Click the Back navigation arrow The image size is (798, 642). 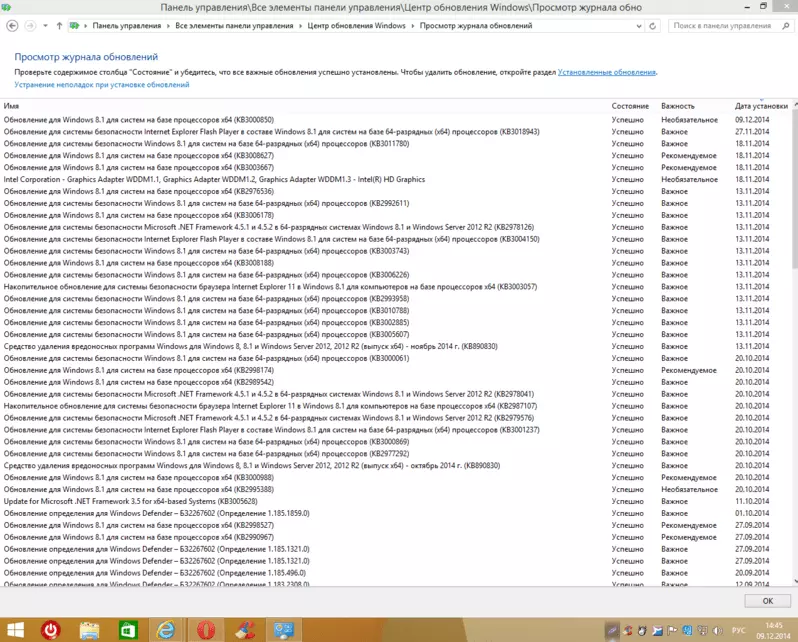point(12,23)
